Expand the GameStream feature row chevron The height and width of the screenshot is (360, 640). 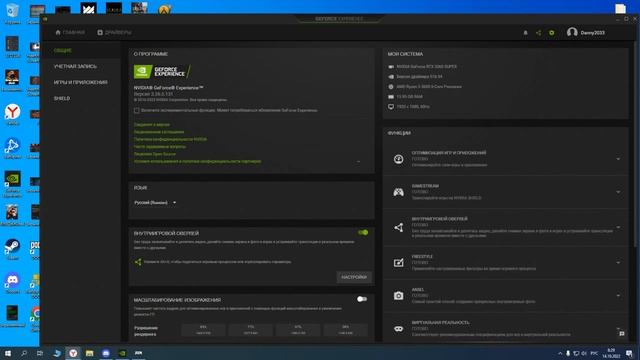[618, 192]
